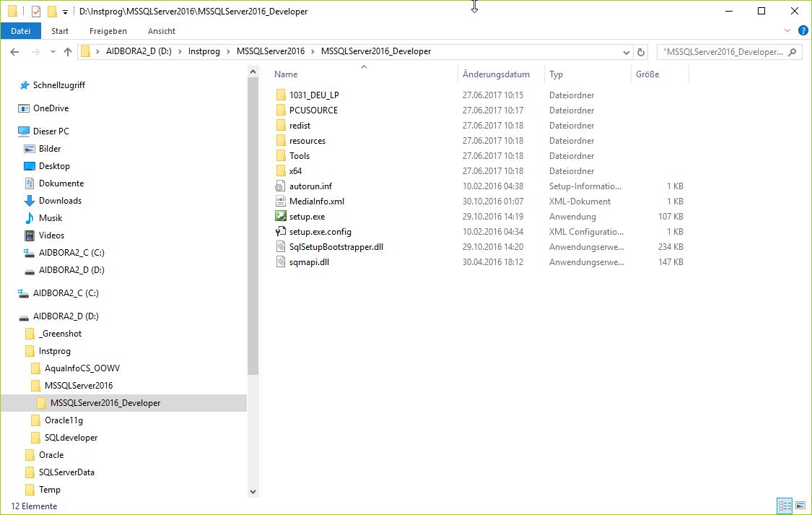Select the setup.exe application icon

point(281,216)
